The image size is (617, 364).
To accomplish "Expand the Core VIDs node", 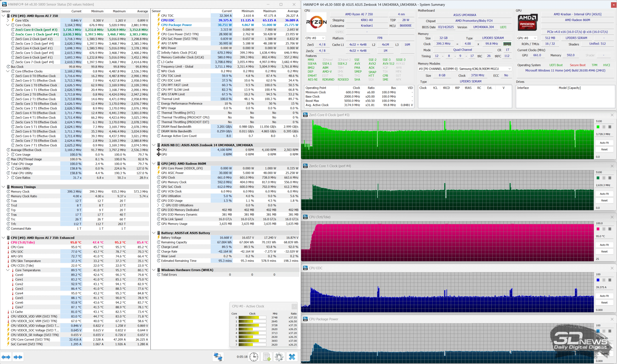I will tap(8, 20).
